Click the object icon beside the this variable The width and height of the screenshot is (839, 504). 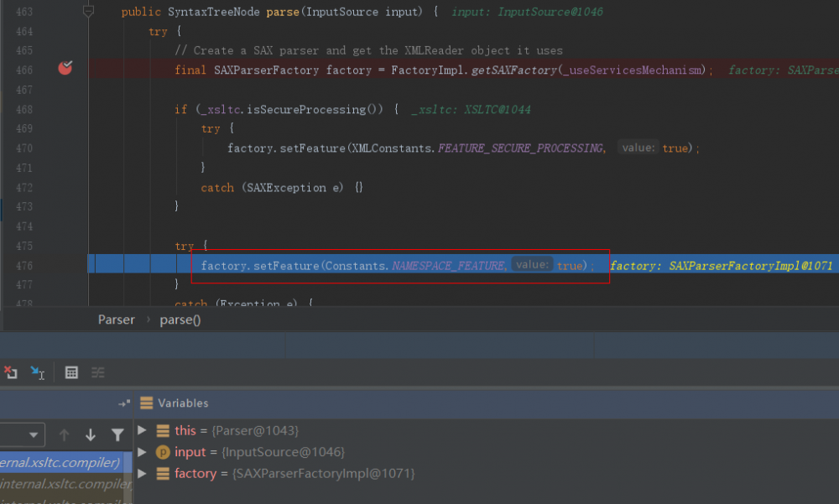162,430
